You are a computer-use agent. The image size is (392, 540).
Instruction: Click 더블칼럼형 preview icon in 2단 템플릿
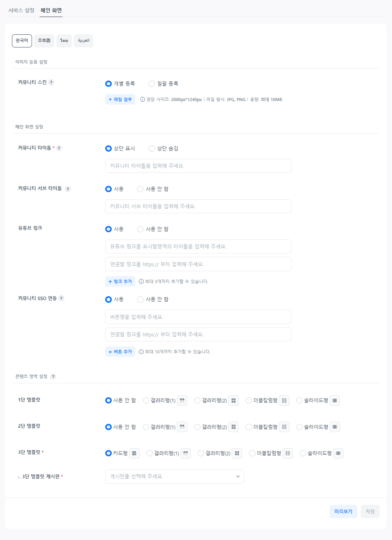tap(284, 427)
